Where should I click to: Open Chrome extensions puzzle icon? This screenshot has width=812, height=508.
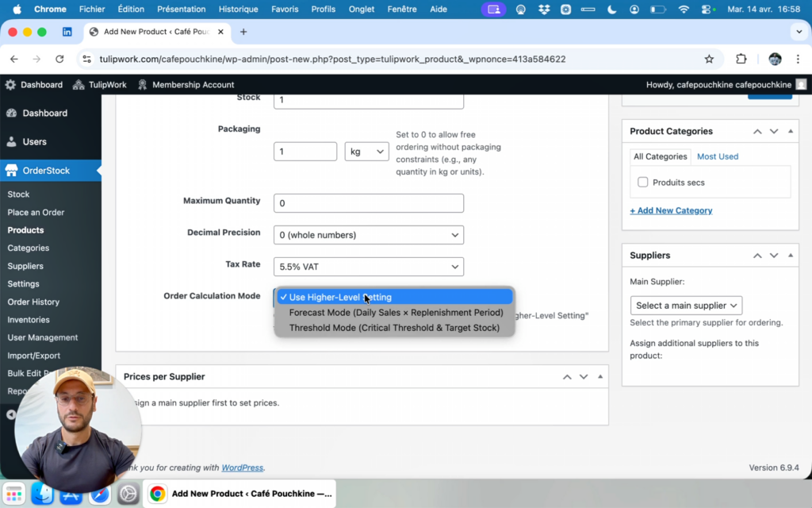click(x=741, y=59)
